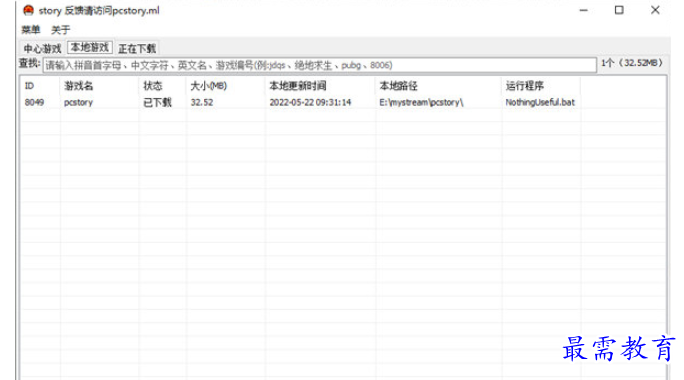Click the E:\mystream\pcstory\ path cell
Image resolution: width=684 pixels, height=380 pixels.
[421, 103]
